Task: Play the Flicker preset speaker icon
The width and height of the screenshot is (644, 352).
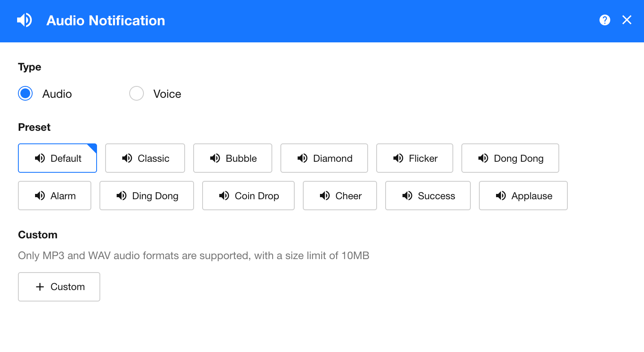Action: 398,158
